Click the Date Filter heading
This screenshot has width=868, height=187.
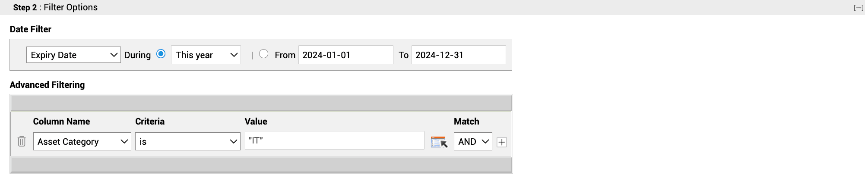tap(31, 29)
